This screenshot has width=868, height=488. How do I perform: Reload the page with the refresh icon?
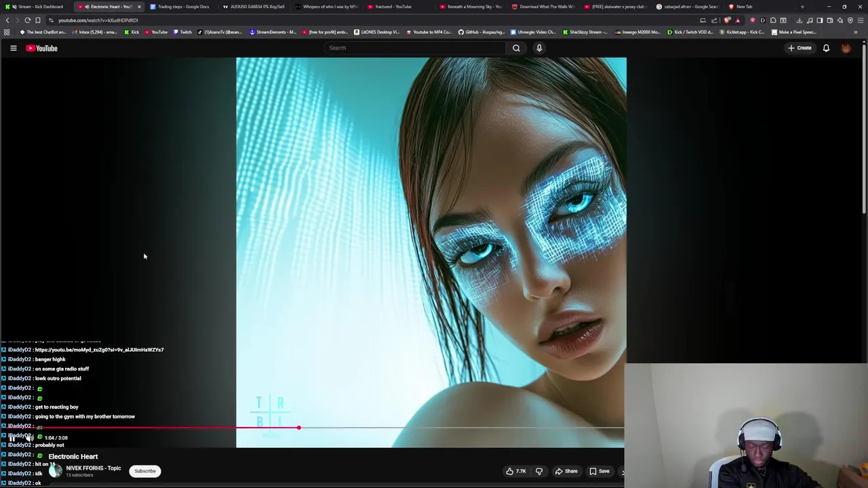point(27,20)
